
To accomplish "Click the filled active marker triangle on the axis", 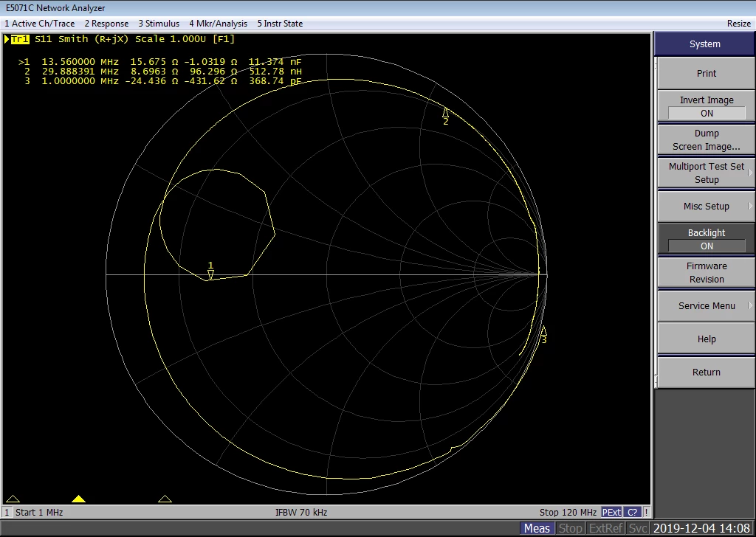I will 78,499.
